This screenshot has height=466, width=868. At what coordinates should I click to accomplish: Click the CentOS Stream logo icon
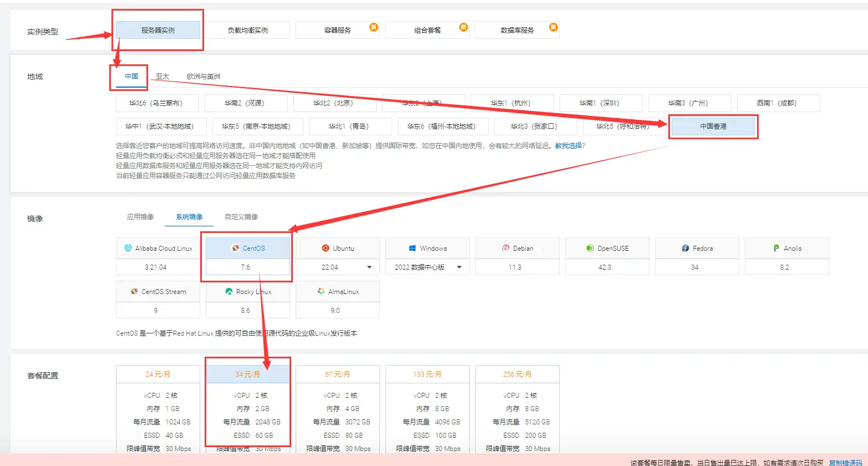pos(134,291)
